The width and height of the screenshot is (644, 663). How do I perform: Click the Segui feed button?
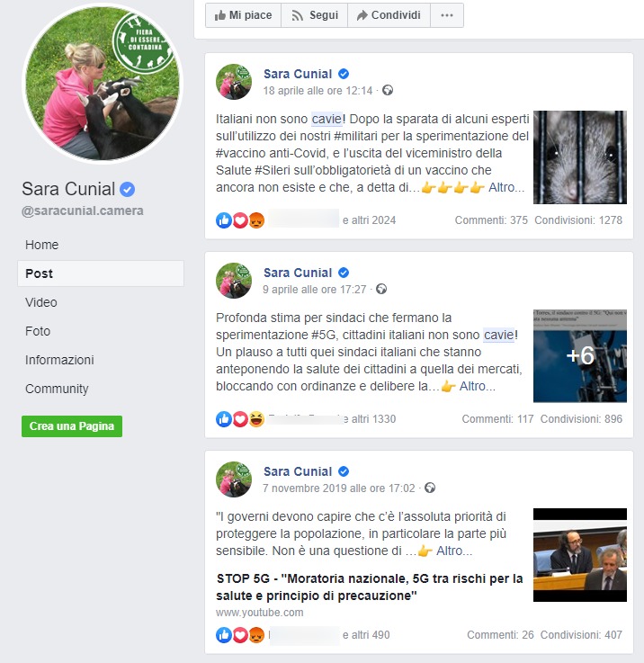[x=314, y=15]
